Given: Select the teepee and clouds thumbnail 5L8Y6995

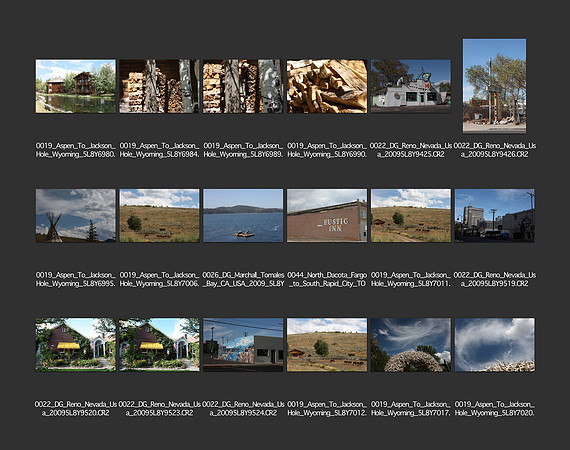Looking at the screenshot, I should (x=76, y=216).
